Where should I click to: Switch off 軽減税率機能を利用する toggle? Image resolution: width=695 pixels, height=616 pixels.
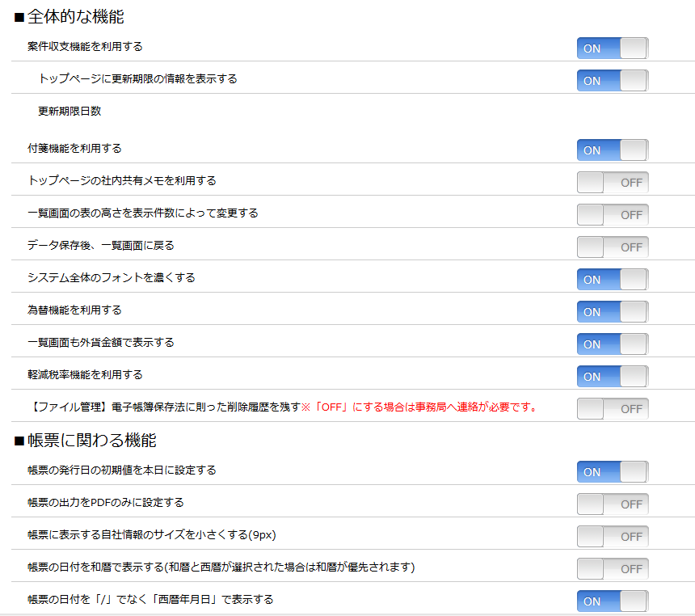[x=612, y=377]
